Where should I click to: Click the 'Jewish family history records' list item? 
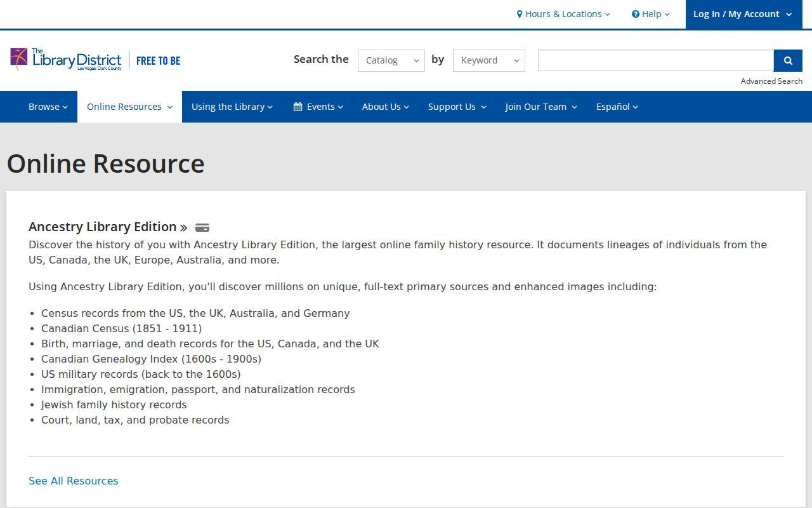[x=114, y=404]
